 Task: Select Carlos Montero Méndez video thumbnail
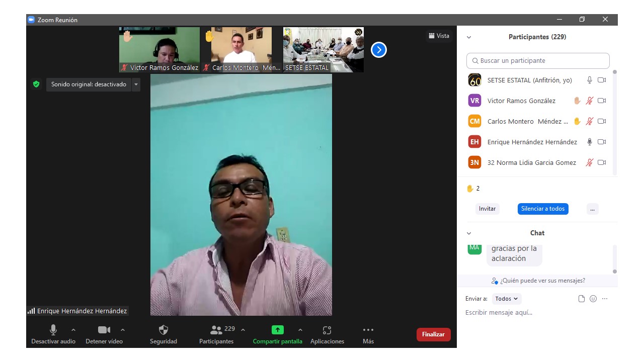(242, 50)
